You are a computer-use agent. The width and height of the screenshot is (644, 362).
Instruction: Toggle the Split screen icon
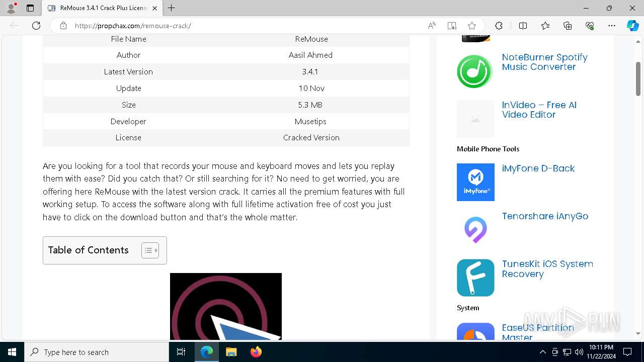coord(523,26)
